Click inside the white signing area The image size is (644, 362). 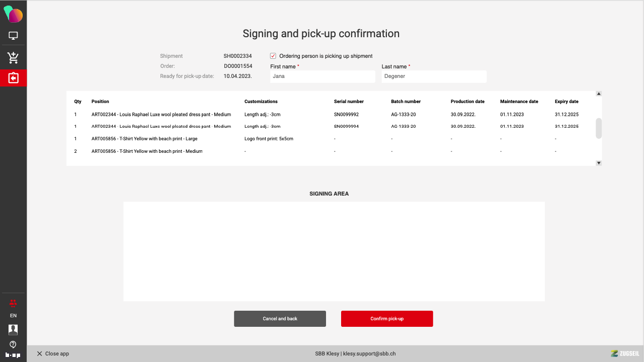click(x=334, y=251)
